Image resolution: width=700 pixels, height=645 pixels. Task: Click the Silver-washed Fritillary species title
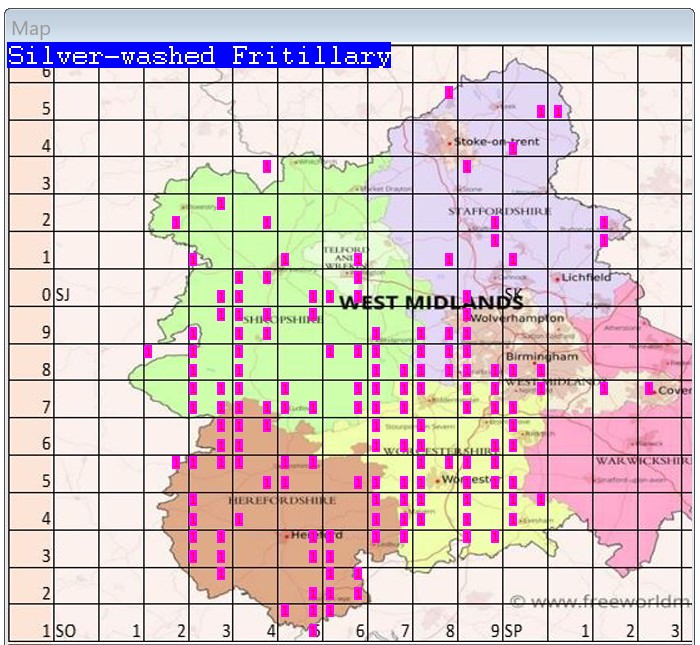point(199,56)
